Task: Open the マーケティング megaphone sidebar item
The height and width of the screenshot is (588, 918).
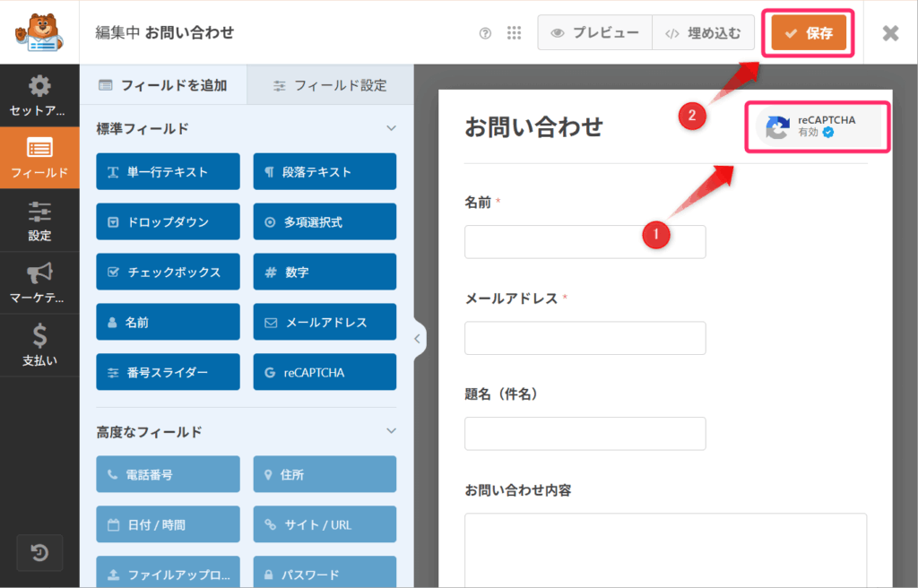Action: pyautogui.click(x=39, y=283)
